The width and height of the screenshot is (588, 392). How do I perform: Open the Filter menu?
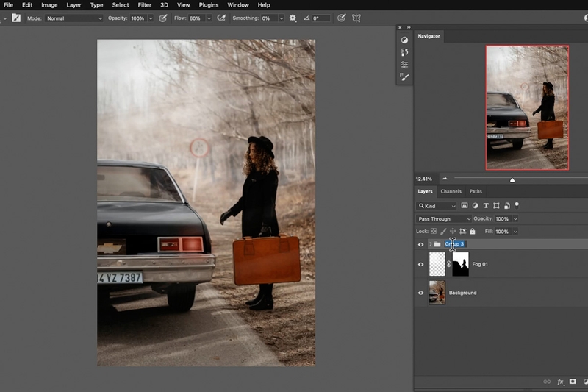click(x=144, y=5)
